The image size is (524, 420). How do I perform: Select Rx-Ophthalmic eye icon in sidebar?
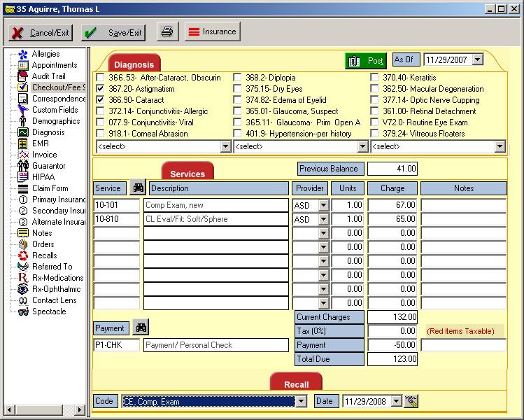23,289
